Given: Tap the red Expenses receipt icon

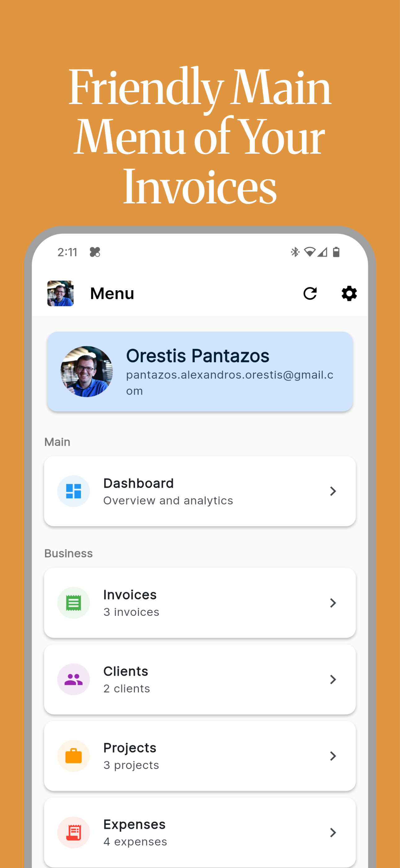Looking at the screenshot, I should [73, 832].
